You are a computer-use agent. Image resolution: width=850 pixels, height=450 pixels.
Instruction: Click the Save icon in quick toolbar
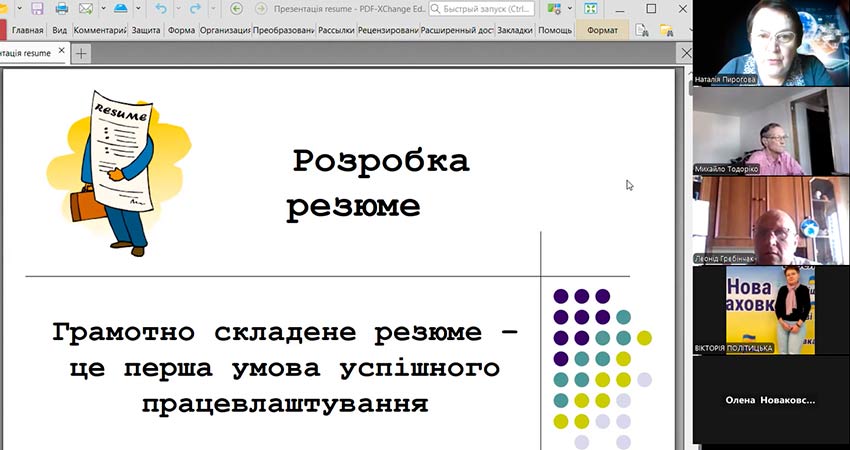pyautogui.click(x=37, y=9)
